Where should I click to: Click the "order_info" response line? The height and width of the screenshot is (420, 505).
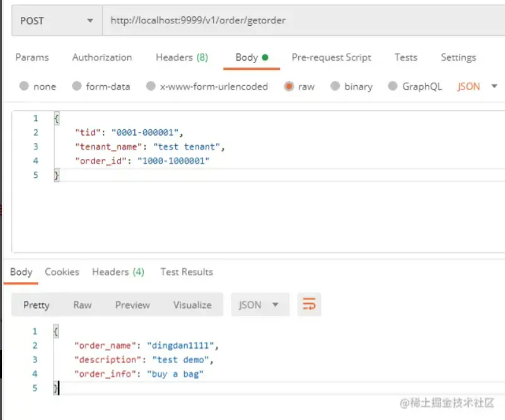point(139,374)
